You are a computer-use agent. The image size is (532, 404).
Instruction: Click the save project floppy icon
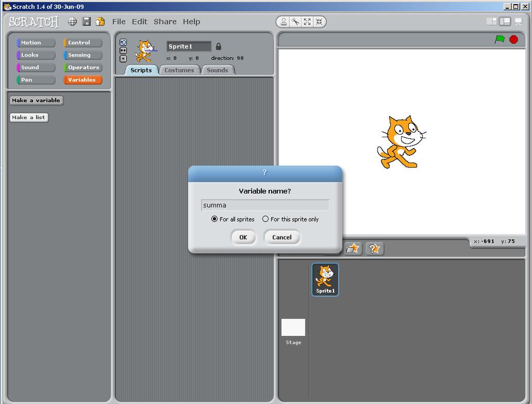click(x=87, y=22)
